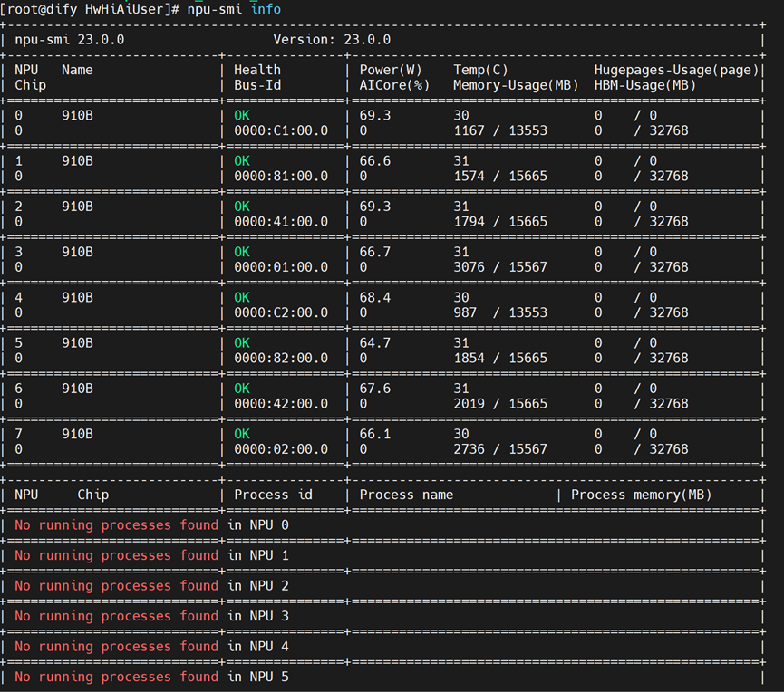Click 'No running processes found in NPU 1'
784x692 pixels.
click(x=151, y=555)
